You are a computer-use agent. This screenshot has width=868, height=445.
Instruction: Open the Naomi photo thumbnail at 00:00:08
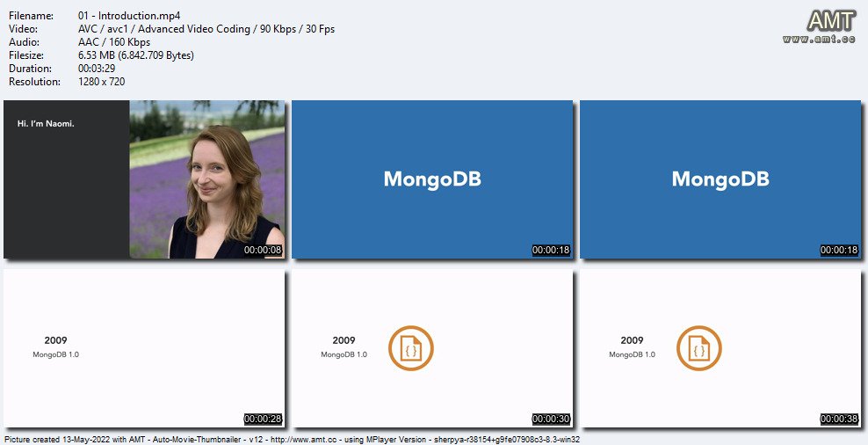click(x=144, y=179)
